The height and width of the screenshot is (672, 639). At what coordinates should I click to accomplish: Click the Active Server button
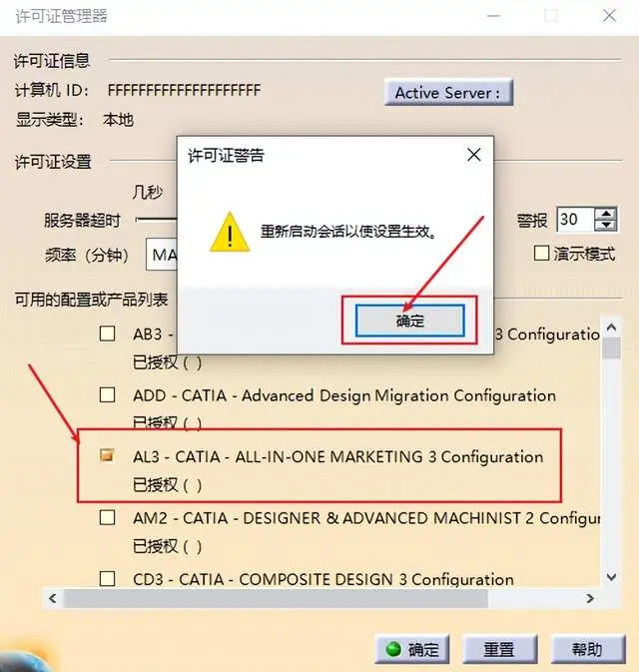pyautogui.click(x=448, y=92)
